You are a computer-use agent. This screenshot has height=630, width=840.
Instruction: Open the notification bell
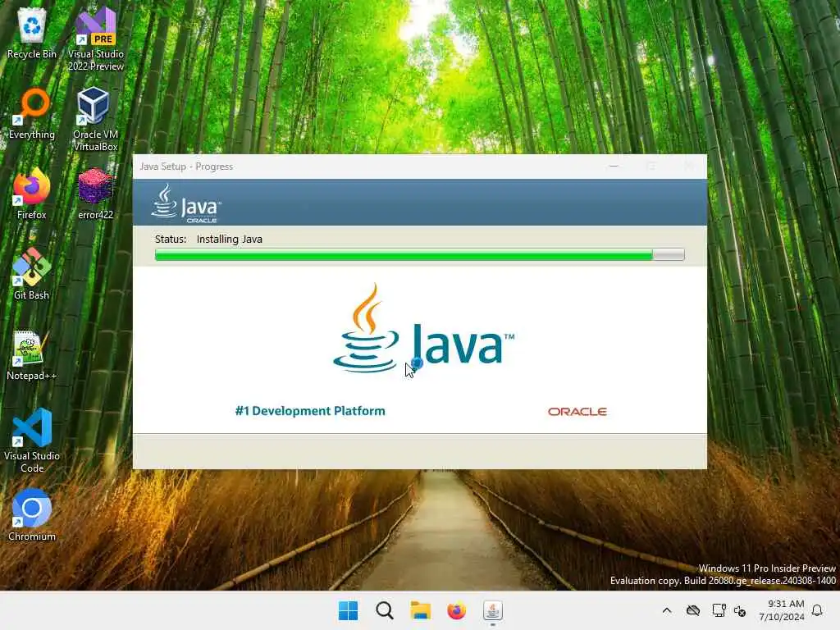(817, 610)
